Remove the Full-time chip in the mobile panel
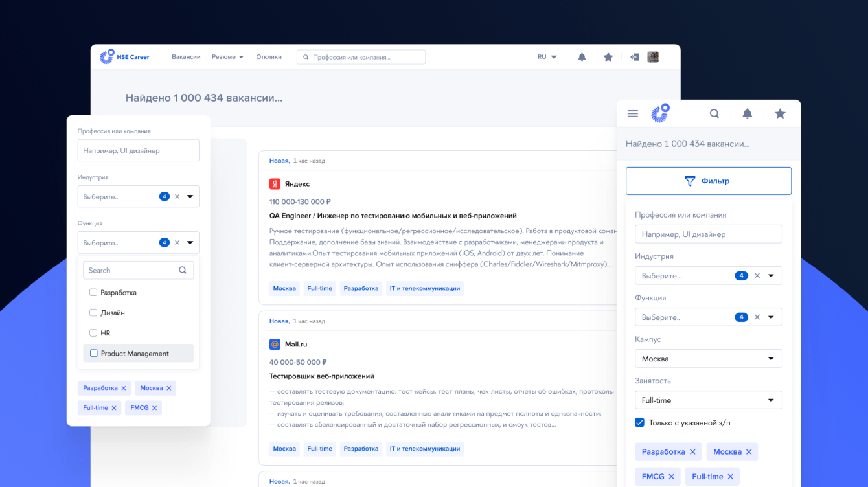The height and width of the screenshot is (487, 868). pos(730,477)
